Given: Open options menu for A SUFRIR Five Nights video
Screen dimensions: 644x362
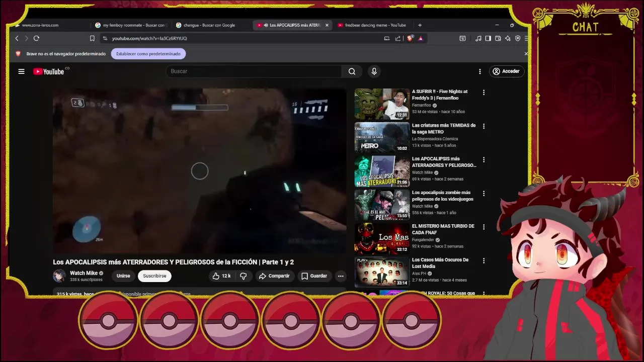Looking at the screenshot, I should pyautogui.click(x=484, y=93).
